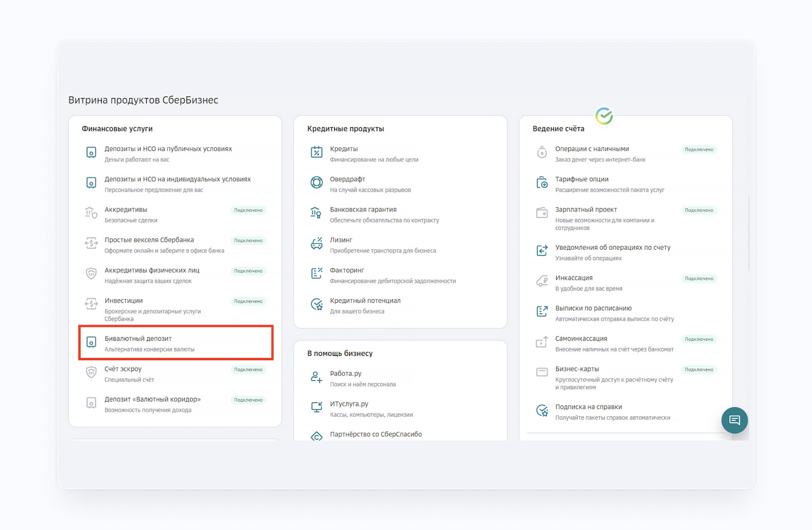Click the Инкассация icon
Image resolution: width=812 pixels, height=530 pixels.
pos(542,281)
